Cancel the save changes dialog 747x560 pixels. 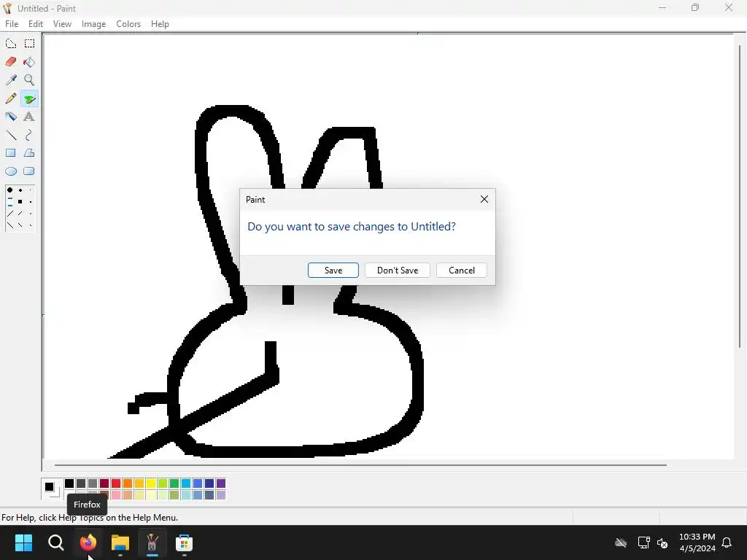click(x=462, y=270)
